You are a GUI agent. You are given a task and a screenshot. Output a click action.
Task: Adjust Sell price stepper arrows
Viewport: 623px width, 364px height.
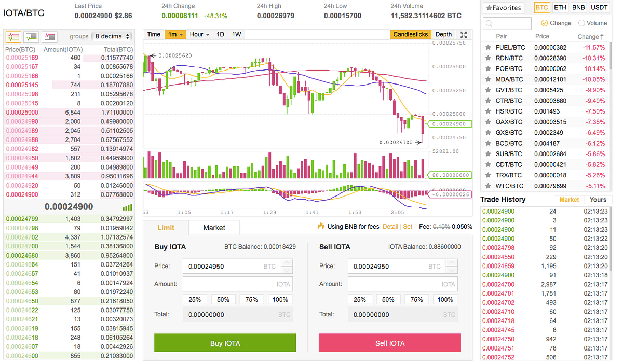[x=452, y=266]
